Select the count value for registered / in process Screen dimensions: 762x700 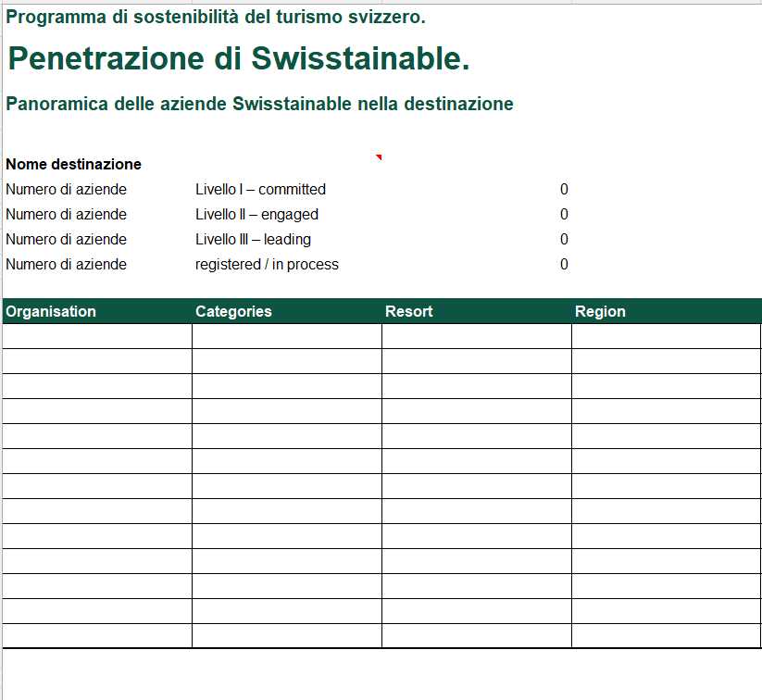pos(564,265)
